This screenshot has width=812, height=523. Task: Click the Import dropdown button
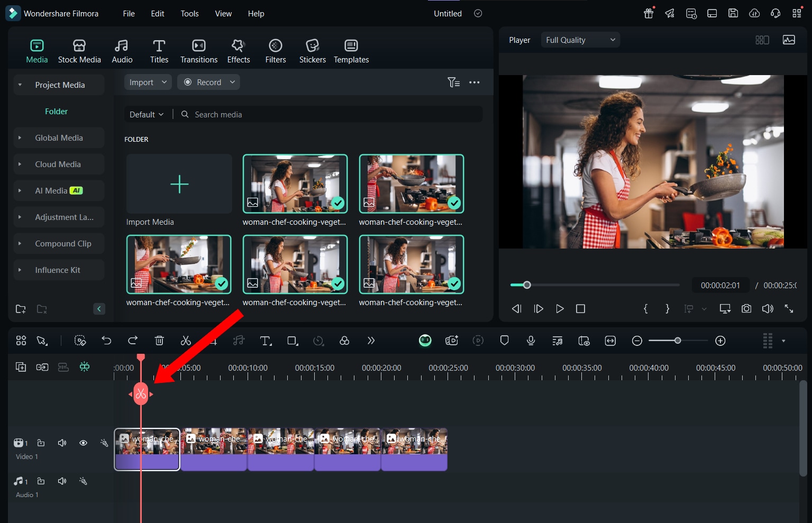pos(148,82)
